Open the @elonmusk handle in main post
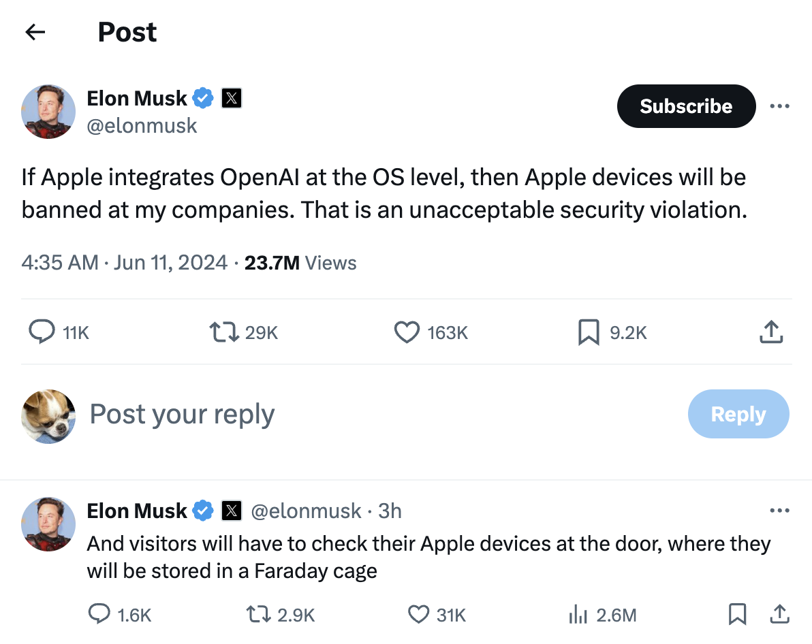Viewport: 812px width, 644px height. click(x=142, y=125)
